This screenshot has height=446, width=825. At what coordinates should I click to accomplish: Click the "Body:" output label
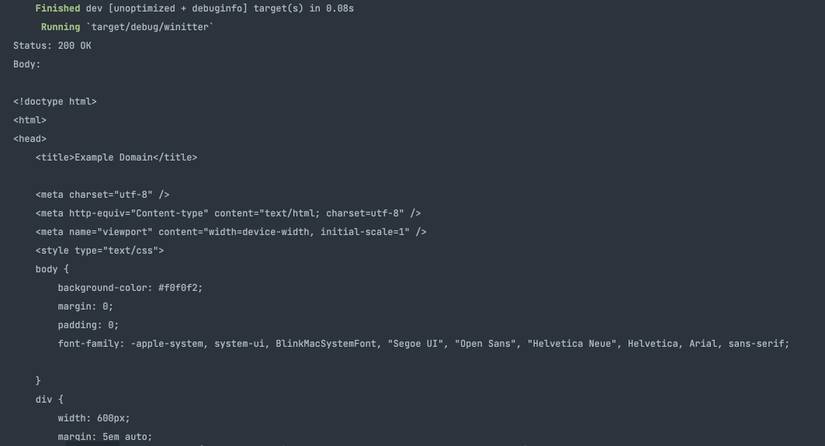point(27,64)
